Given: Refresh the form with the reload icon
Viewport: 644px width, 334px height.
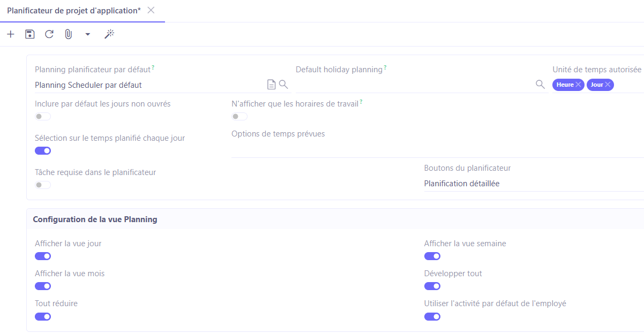Looking at the screenshot, I should click(x=49, y=34).
